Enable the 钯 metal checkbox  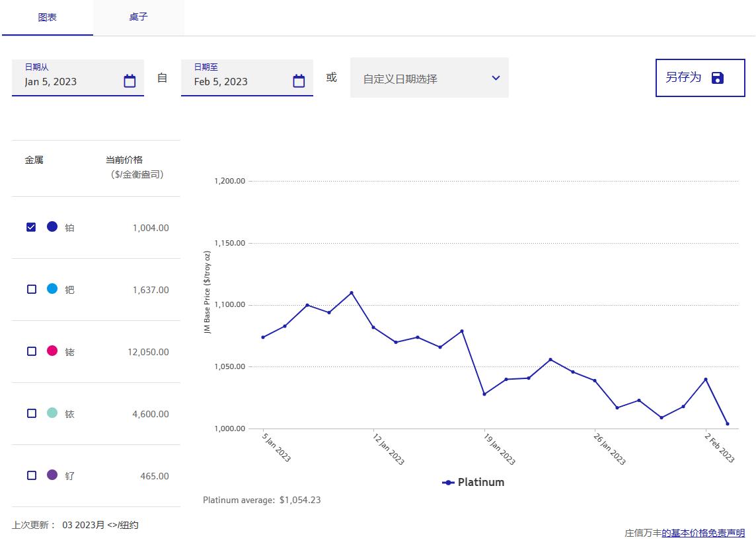[x=30, y=289]
